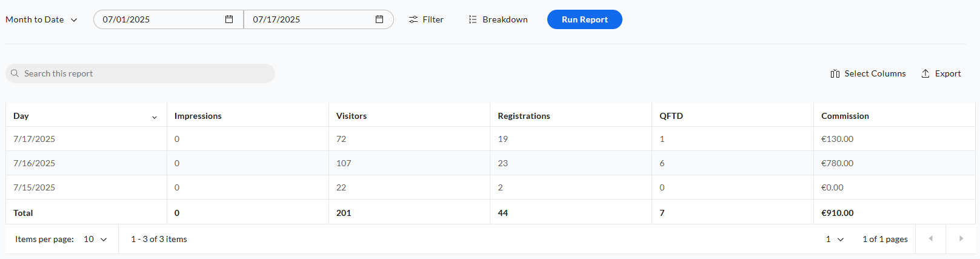Select the 7/16/2025 table row
The image size is (980, 259).
pyautogui.click(x=490, y=163)
